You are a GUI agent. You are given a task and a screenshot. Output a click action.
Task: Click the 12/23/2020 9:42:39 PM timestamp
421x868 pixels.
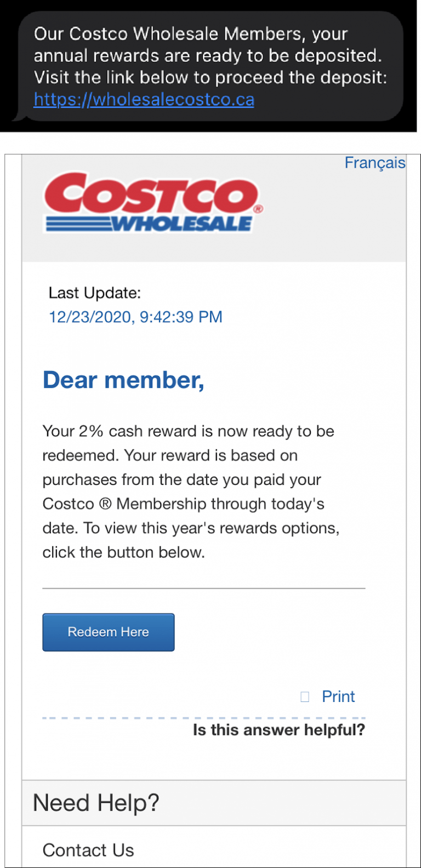(x=135, y=317)
